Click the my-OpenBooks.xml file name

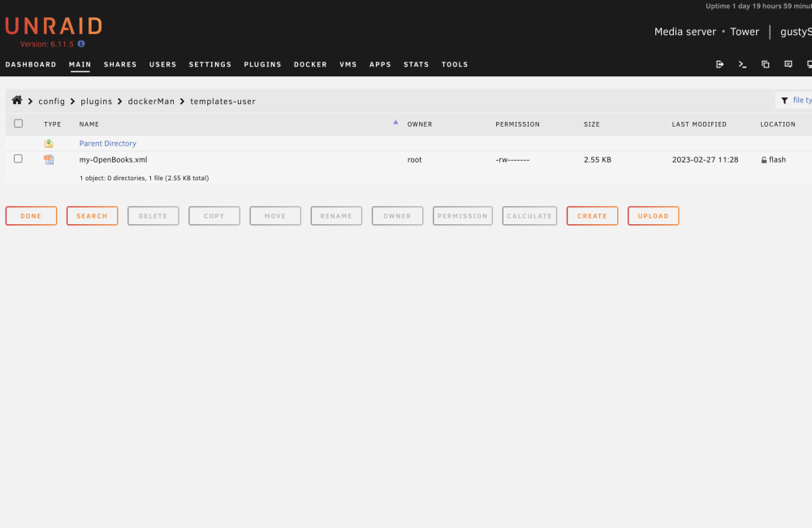[114, 159]
